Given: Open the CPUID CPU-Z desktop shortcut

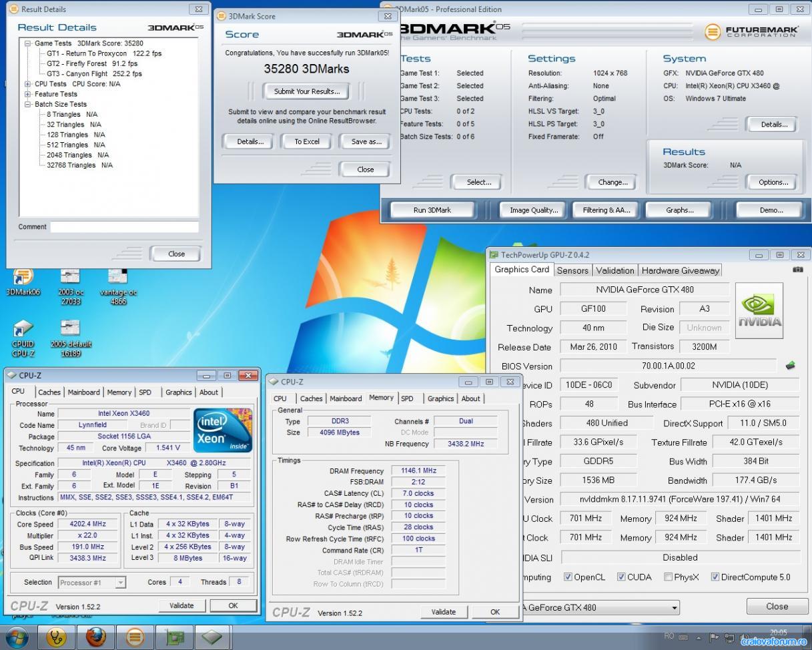Looking at the screenshot, I should 23,338.
